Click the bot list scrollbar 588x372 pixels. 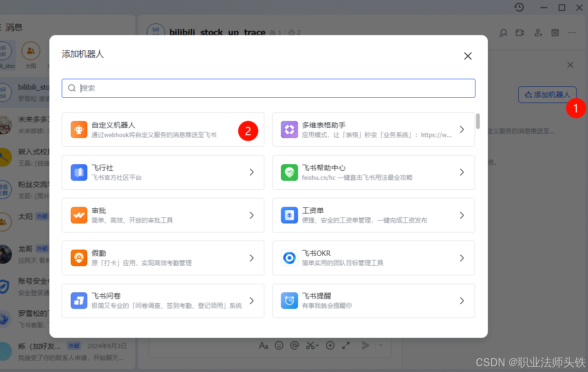(478, 121)
